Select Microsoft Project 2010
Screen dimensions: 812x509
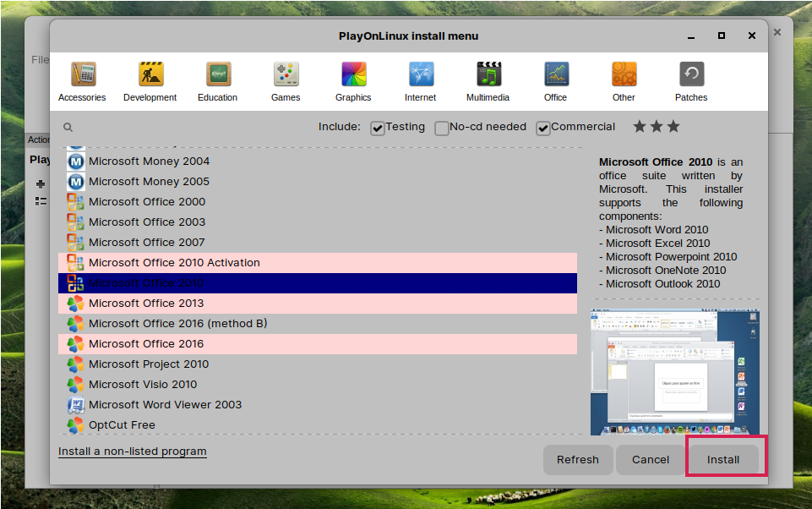tap(318, 364)
